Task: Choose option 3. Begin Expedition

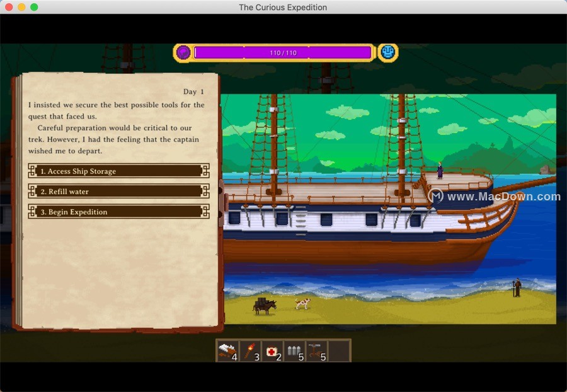Action: click(x=118, y=212)
